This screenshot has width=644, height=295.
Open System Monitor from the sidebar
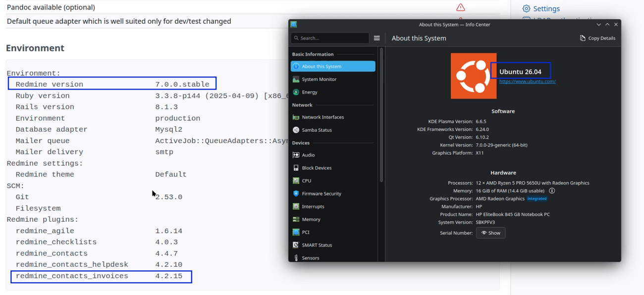pyautogui.click(x=333, y=79)
